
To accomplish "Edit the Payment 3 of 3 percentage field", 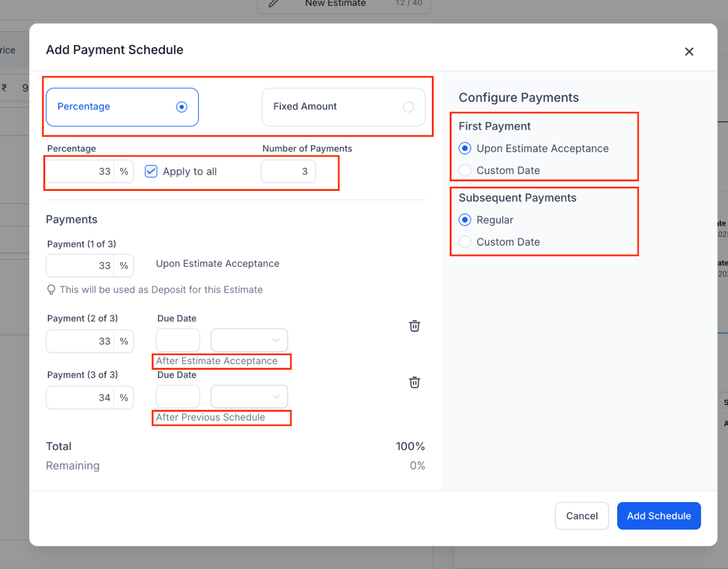I will coord(80,398).
